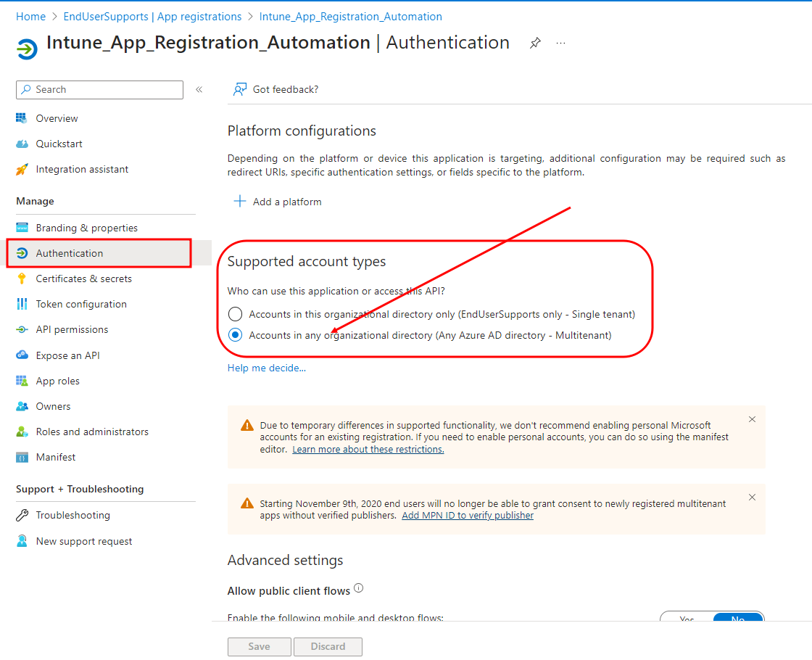Click the Owners people icon
This screenshot has height=660, width=812.
(x=22, y=406)
